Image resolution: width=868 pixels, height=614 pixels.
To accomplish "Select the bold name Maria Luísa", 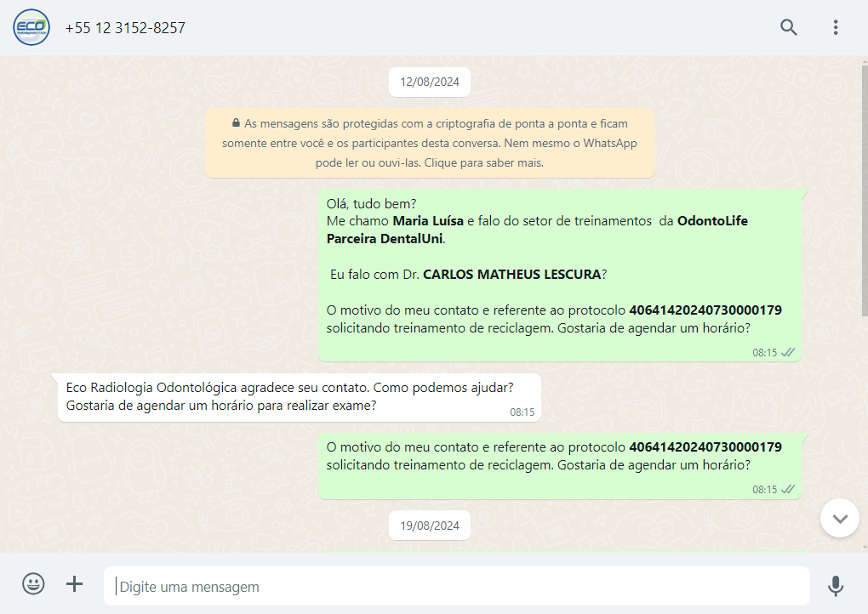I will click(x=428, y=221).
